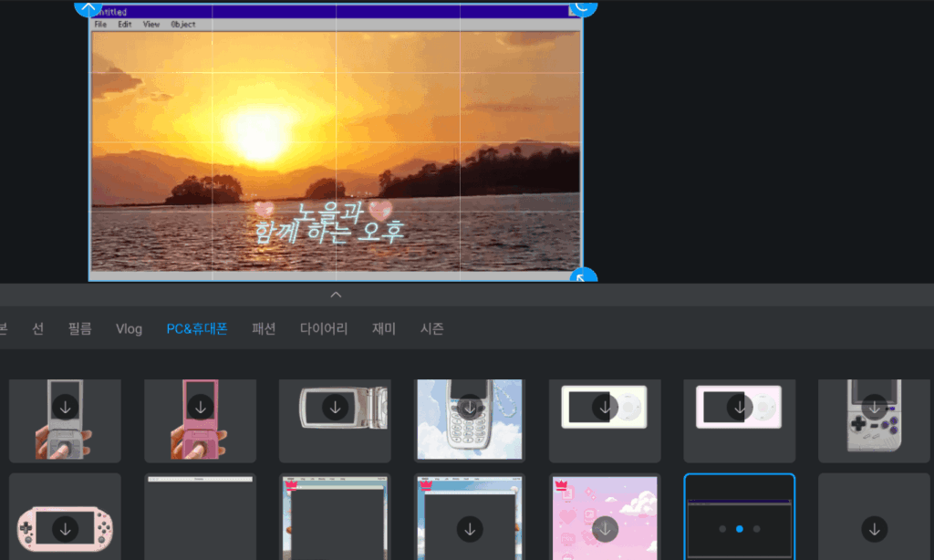Select the blue-outlined loading frame thumbnail
Screen dimensions: 934x560
click(739, 517)
